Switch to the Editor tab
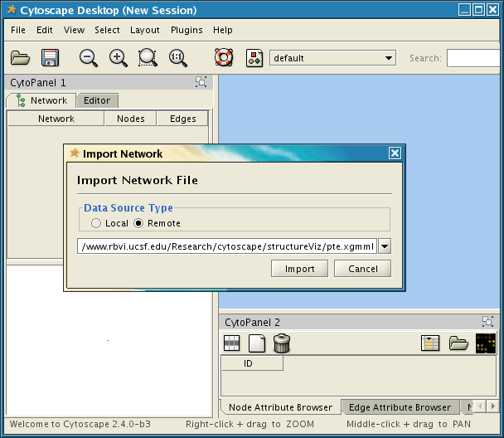Image resolution: width=504 pixels, height=438 pixels. [x=97, y=100]
